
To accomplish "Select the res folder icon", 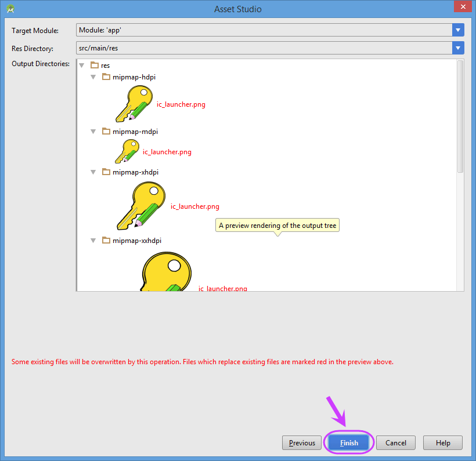I will tap(95, 65).
